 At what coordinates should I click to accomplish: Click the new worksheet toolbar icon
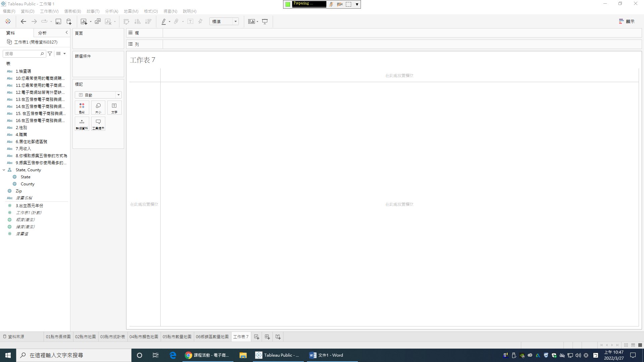(x=84, y=21)
